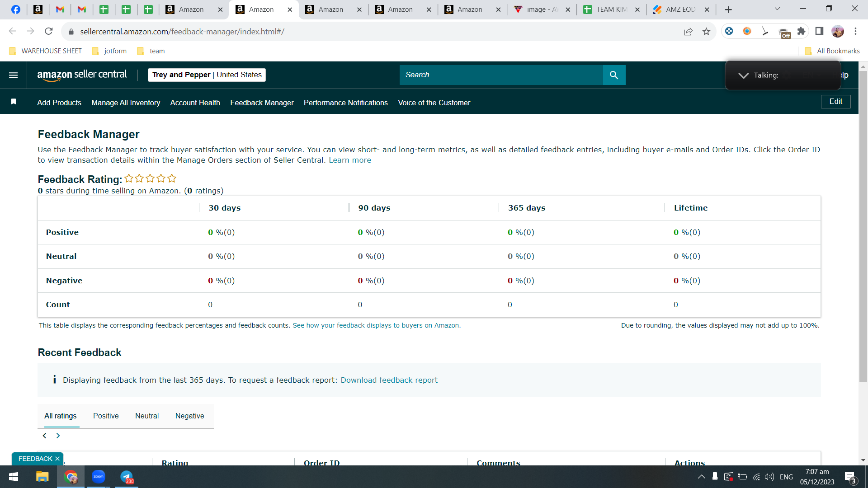This screenshot has height=488, width=868.
Task: Close the FEEDBACK floating widget
Action: click(x=57, y=459)
